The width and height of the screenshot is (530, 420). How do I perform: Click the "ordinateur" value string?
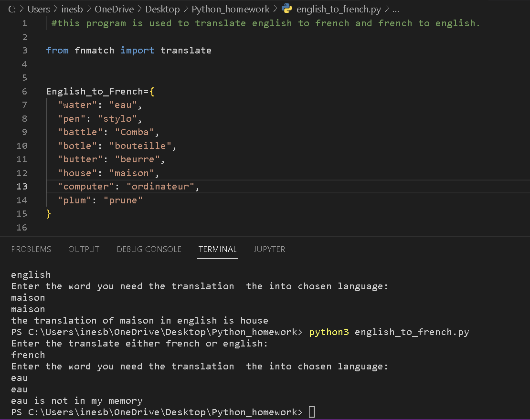point(160,187)
